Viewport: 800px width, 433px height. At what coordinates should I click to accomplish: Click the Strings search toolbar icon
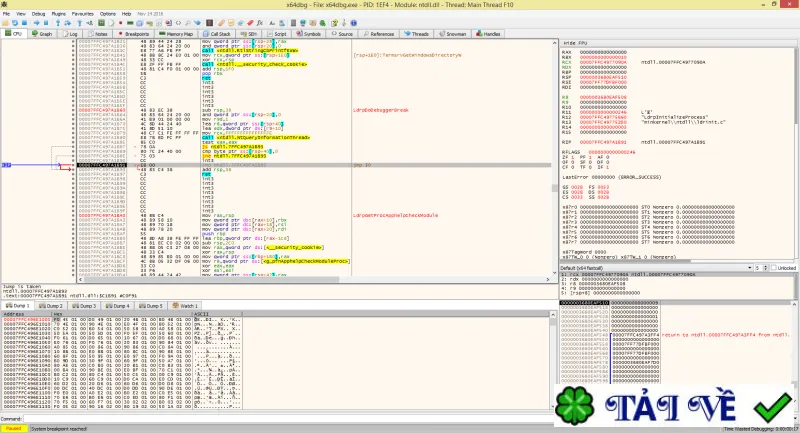click(272, 23)
